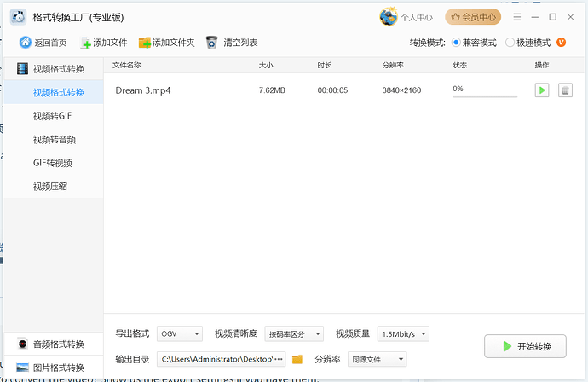This screenshot has width=588, height=382.
Task: Click the 开始转换 button
Action: (x=525, y=346)
